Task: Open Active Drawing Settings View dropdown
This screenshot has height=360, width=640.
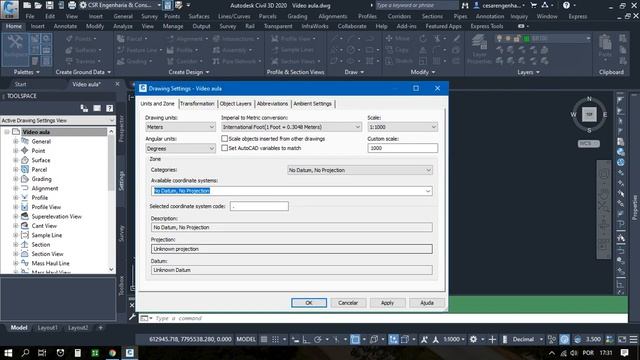Action: 58,120
